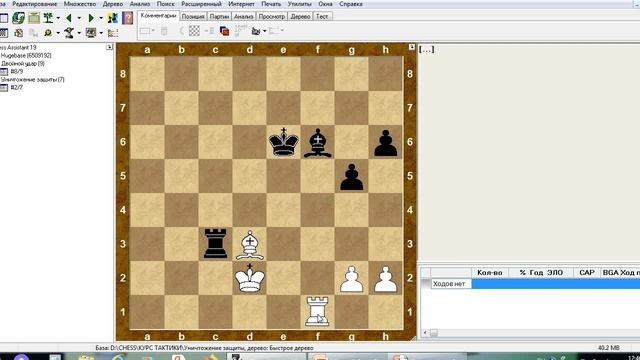Click the checkered board pattern icon
The image size is (640, 360).
click(x=194, y=31)
